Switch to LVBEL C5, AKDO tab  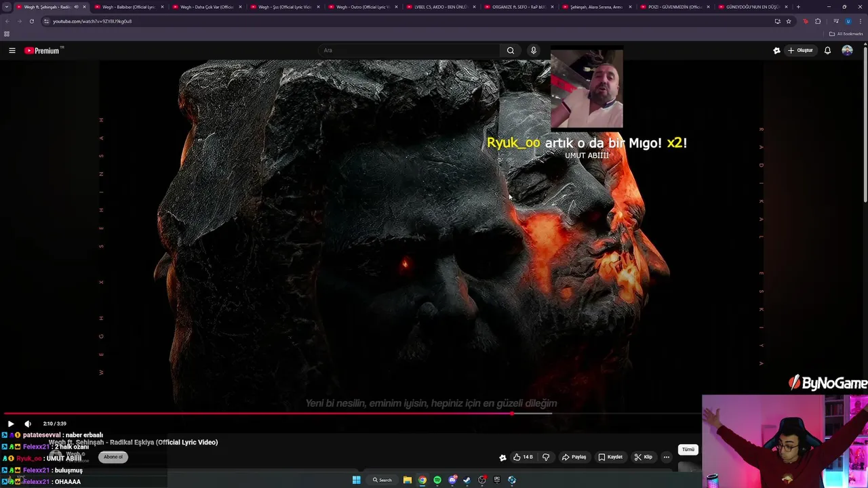tap(440, 7)
